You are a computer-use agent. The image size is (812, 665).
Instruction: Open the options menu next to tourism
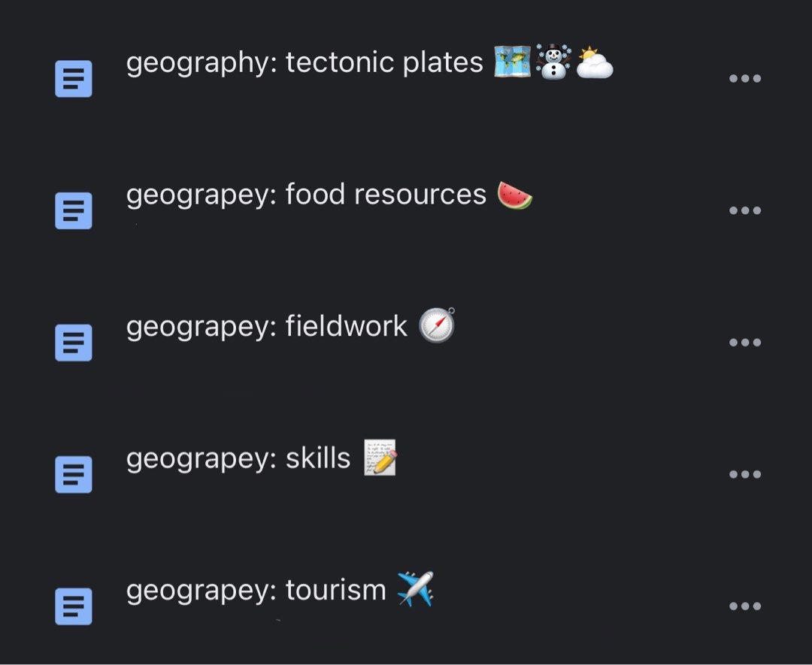tap(745, 606)
